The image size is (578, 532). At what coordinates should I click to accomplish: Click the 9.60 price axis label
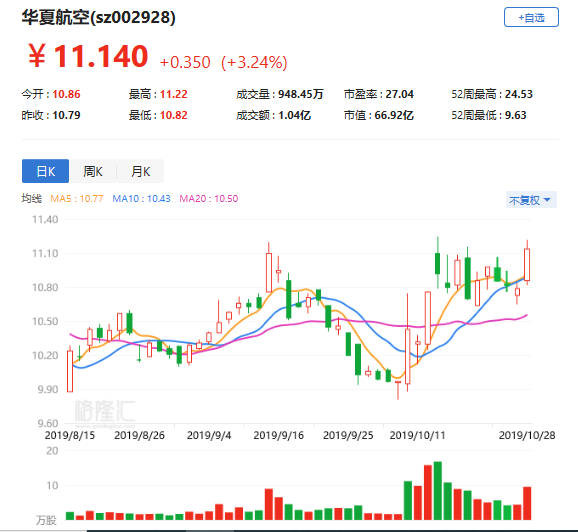coord(48,423)
